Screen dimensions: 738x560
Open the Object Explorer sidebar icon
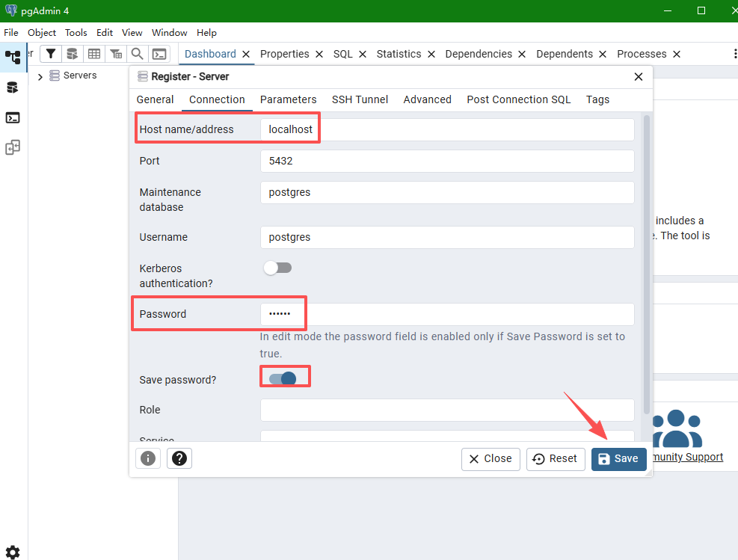point(13,57)
